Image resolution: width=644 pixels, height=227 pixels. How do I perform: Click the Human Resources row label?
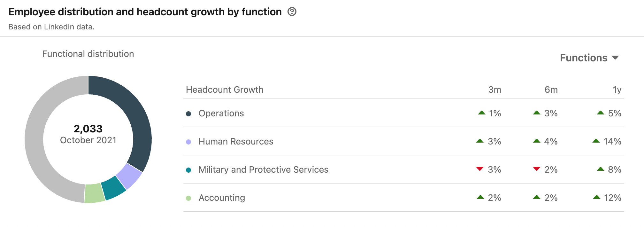tap(236, 142)
